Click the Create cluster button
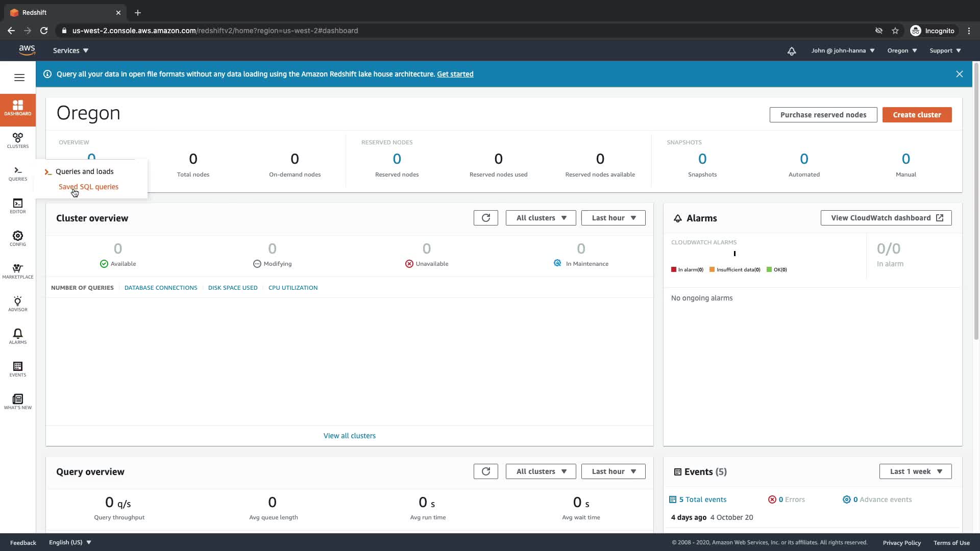 [917, 115]
